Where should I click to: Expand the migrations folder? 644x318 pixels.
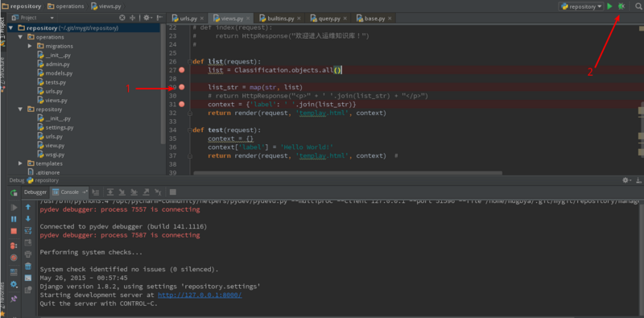pos(30,46)
